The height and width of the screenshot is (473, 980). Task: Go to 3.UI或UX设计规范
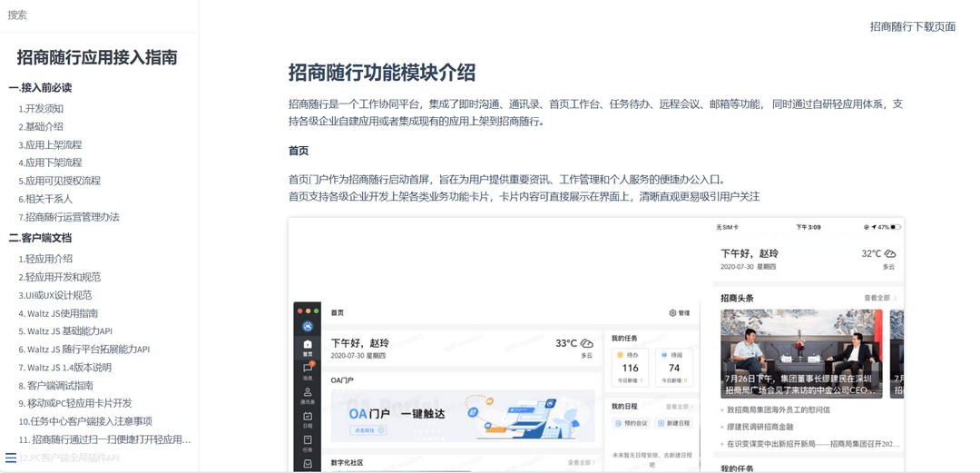pyautogui.click(x=55, y=295)
